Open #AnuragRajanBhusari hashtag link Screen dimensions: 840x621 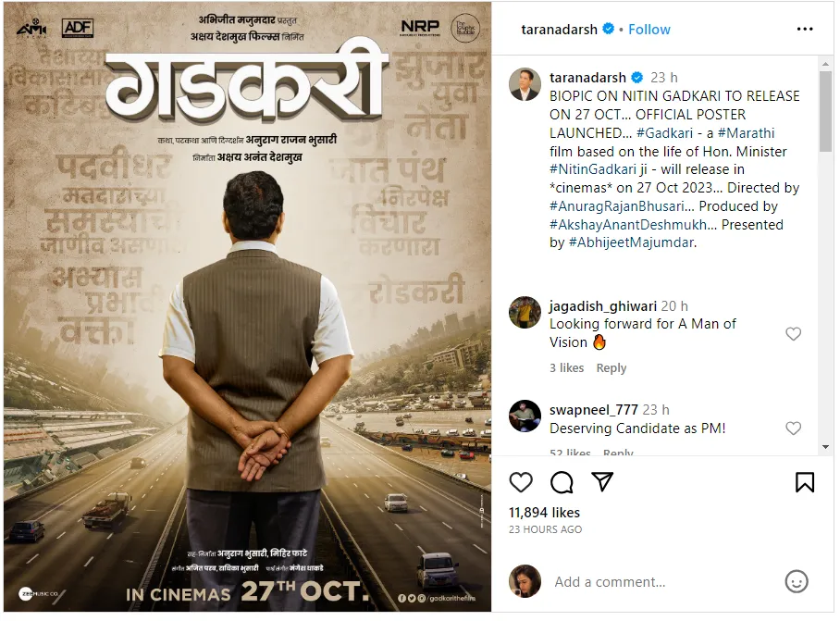click(617, 206)
